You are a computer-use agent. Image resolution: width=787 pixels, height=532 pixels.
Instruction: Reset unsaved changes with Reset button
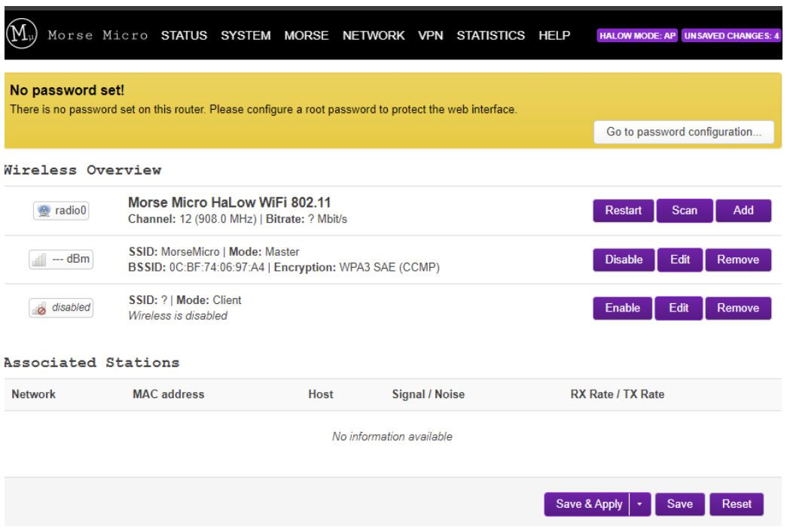737,504
